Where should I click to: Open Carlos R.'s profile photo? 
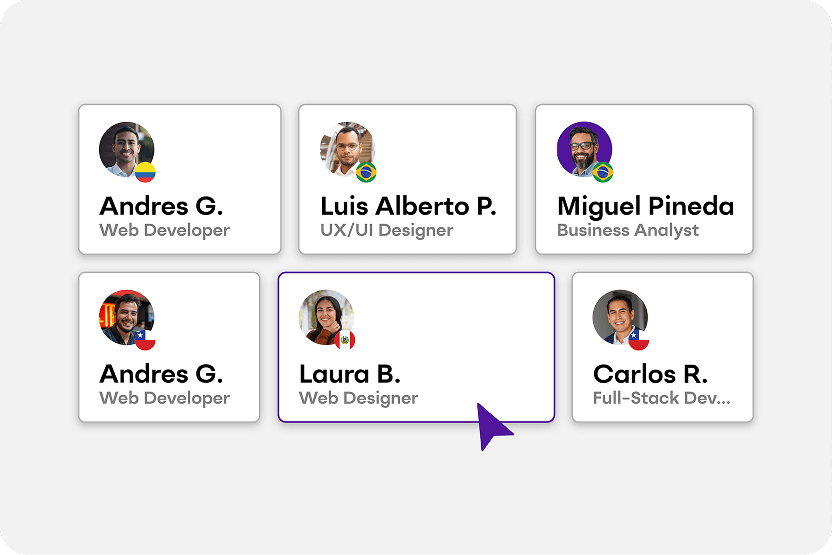tap(619, 317)
